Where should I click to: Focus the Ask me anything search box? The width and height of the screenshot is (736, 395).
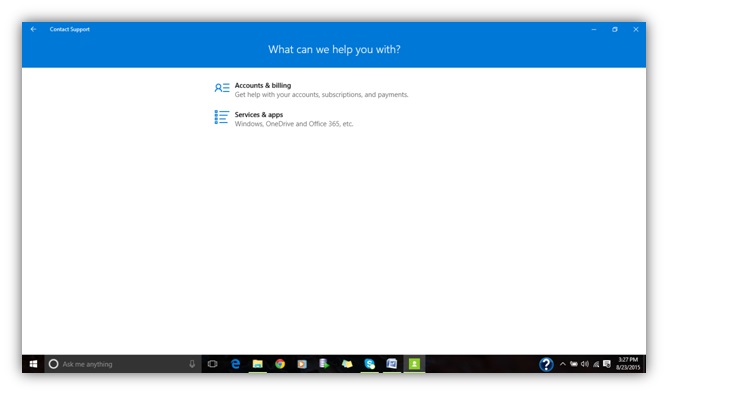point(123,364)
